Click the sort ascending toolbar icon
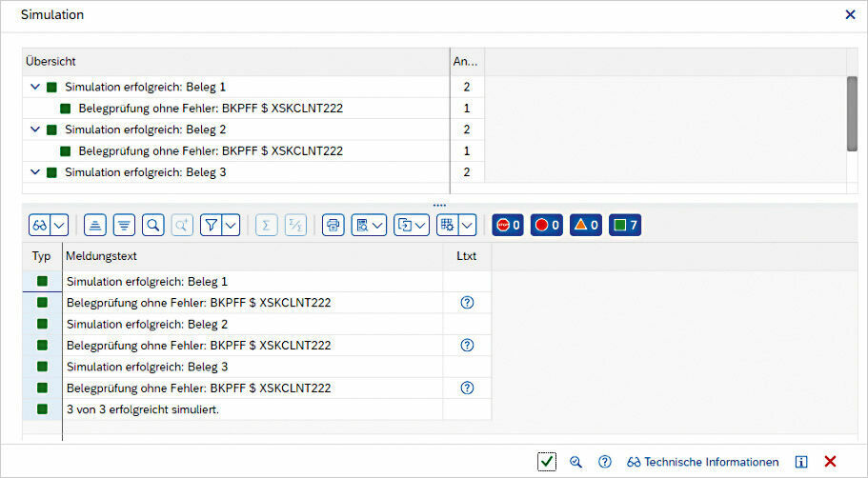868x478 pixels. point(94,225)
